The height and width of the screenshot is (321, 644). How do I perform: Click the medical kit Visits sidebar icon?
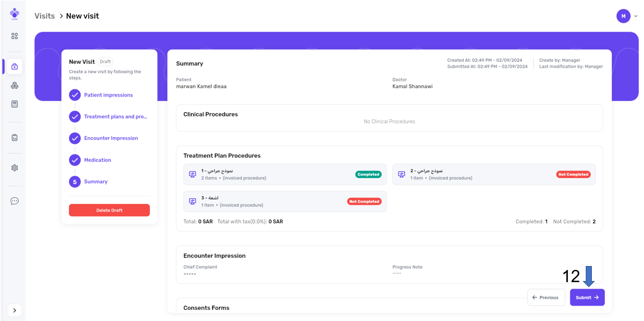14,67
